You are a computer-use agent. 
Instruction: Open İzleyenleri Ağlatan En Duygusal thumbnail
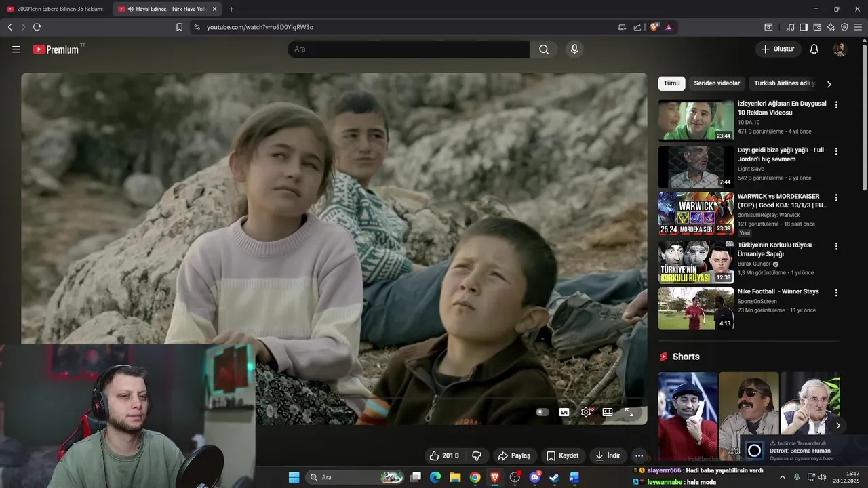696,121
